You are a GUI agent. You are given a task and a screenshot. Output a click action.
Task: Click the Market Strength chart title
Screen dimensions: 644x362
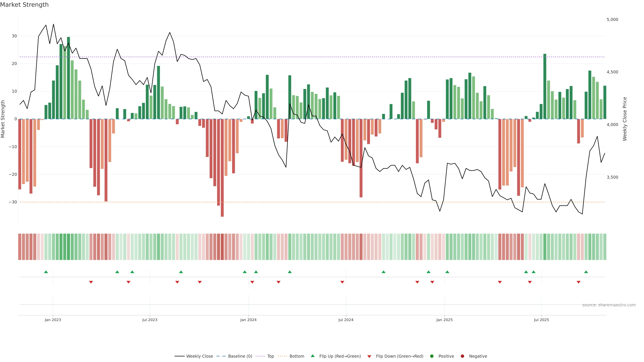tap(24, 5)
